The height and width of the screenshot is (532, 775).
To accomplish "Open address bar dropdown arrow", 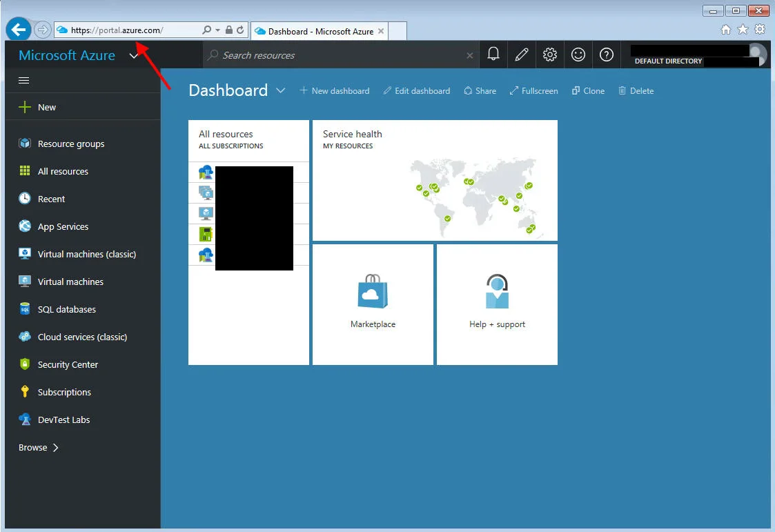I will pyautogui.click(x=217, y=30).
